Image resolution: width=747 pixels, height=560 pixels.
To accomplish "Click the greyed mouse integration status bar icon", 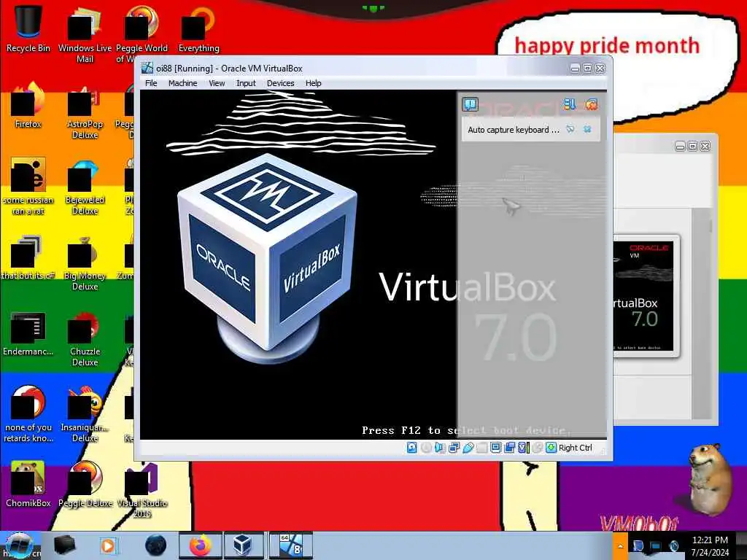I will [x=538, y=448].
